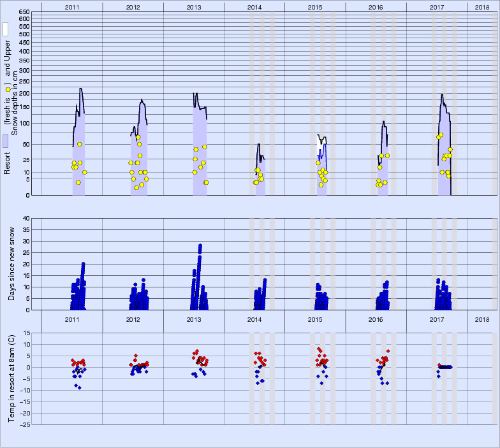
Task: Click the 2017 peak of the snow depth line
Action: pyautogui.click(x=443, y=95)
